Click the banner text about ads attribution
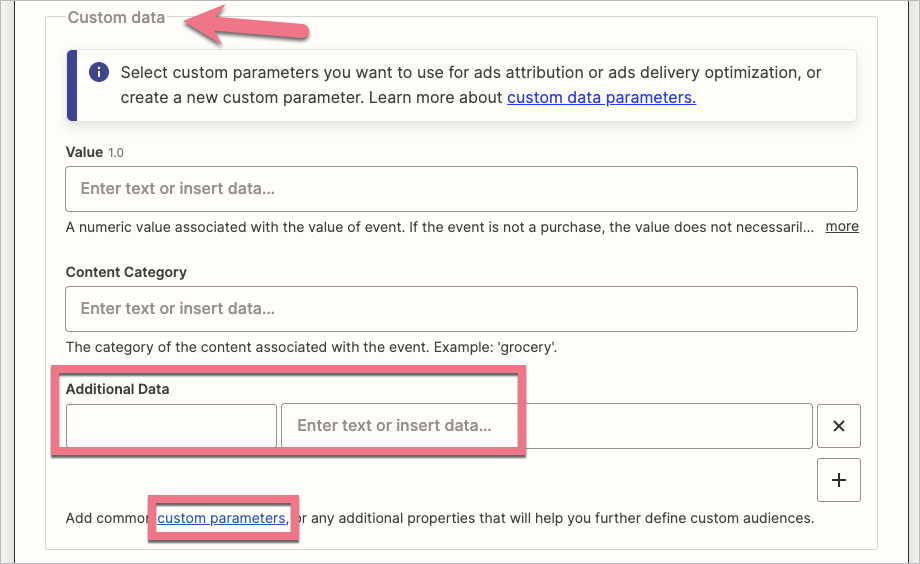The height and width of the screenshot is (564, 920). click(x=470, y=73)
